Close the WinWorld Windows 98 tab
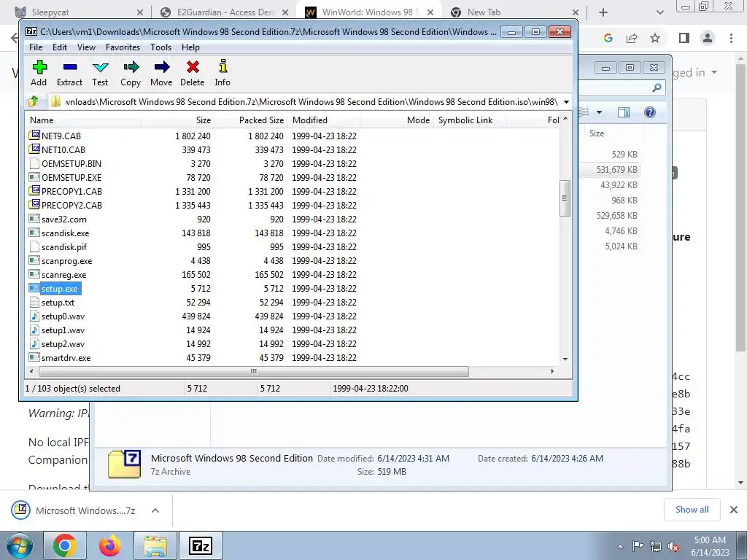The image size is (747, 560). (430, 13)
